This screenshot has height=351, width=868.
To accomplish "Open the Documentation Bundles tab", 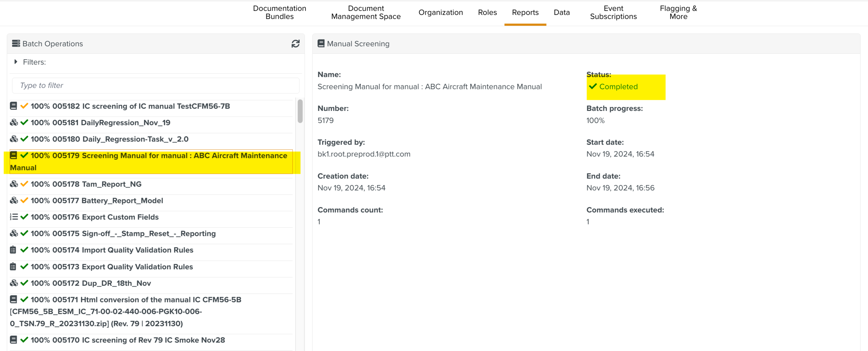I will [x=279, y=13].
